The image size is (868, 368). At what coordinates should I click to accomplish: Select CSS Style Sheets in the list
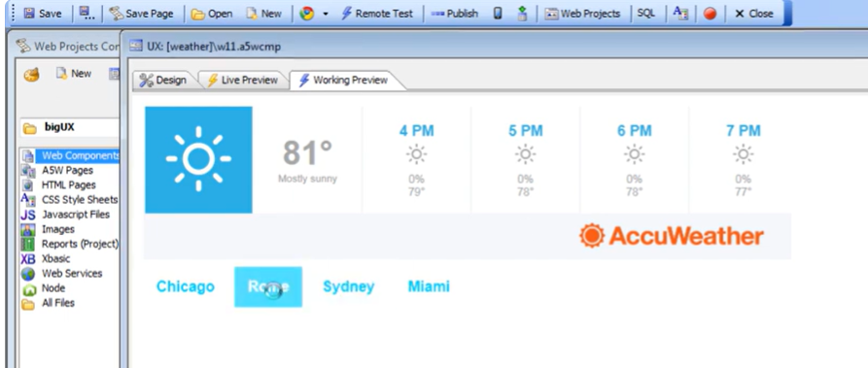pos(80,200)
